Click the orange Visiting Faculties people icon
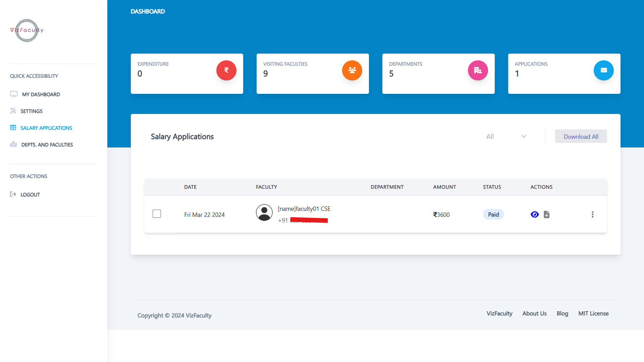Image resolution: width=644 pixels, height=362 pixels. [352, 70]
